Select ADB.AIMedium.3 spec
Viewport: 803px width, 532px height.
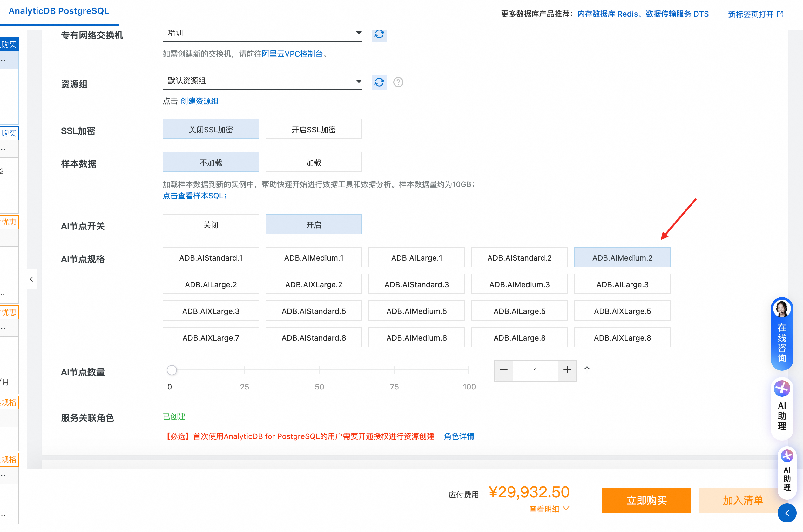(519, 284)
